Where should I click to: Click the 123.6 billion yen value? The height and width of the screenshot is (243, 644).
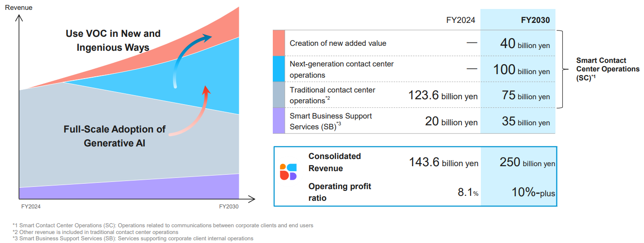(443, 96)
